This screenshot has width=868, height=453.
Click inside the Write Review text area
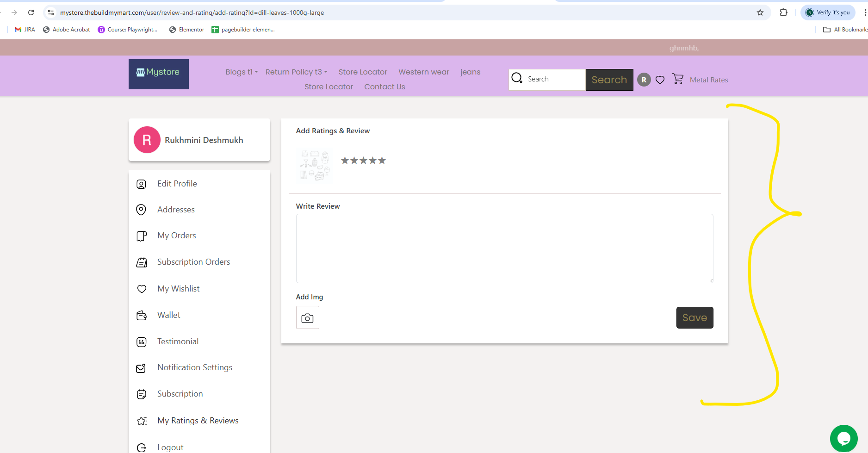(504, 248)
